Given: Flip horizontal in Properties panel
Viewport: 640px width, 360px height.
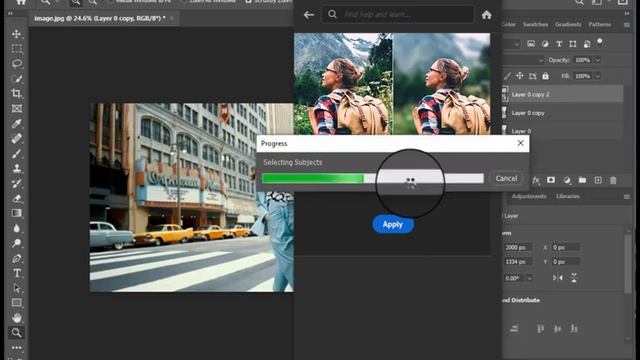Looking at the screenshot, I should tap(558, 278).
